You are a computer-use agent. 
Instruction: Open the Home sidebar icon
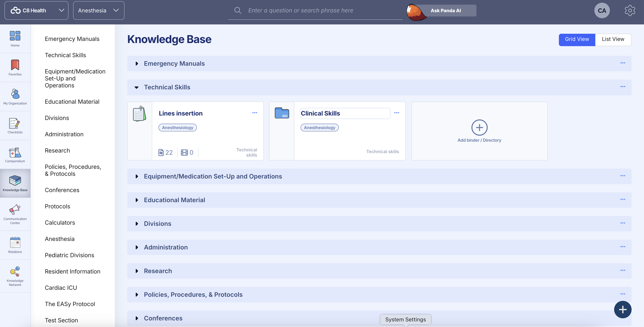coord(15,36)
